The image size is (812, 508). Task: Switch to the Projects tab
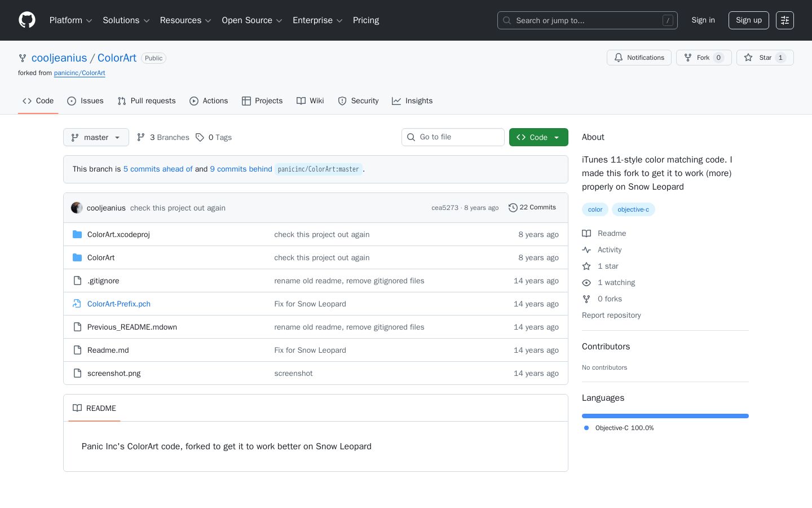[x=262, y=101]
